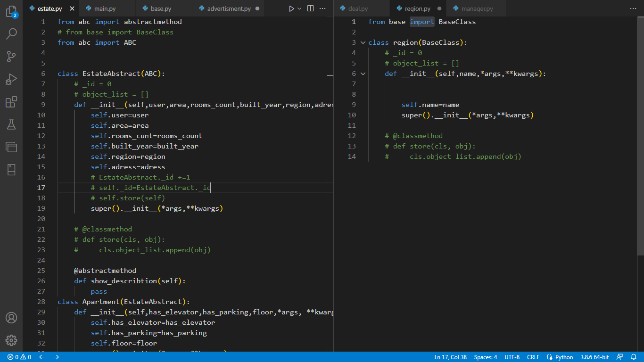Open more actions for right editor group
The image size is (644, 362).
pos(633,8)
